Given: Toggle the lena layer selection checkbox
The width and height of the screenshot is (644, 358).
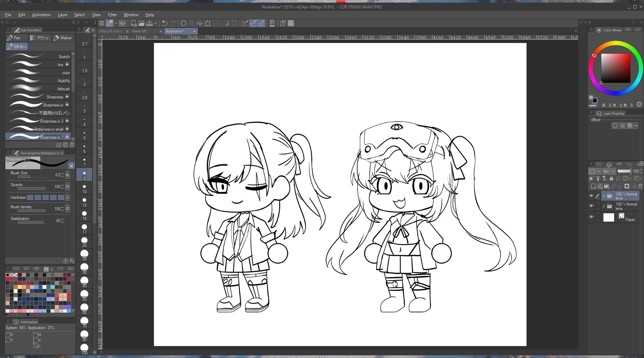Looking at the screenshot, I should click(598, 206).
